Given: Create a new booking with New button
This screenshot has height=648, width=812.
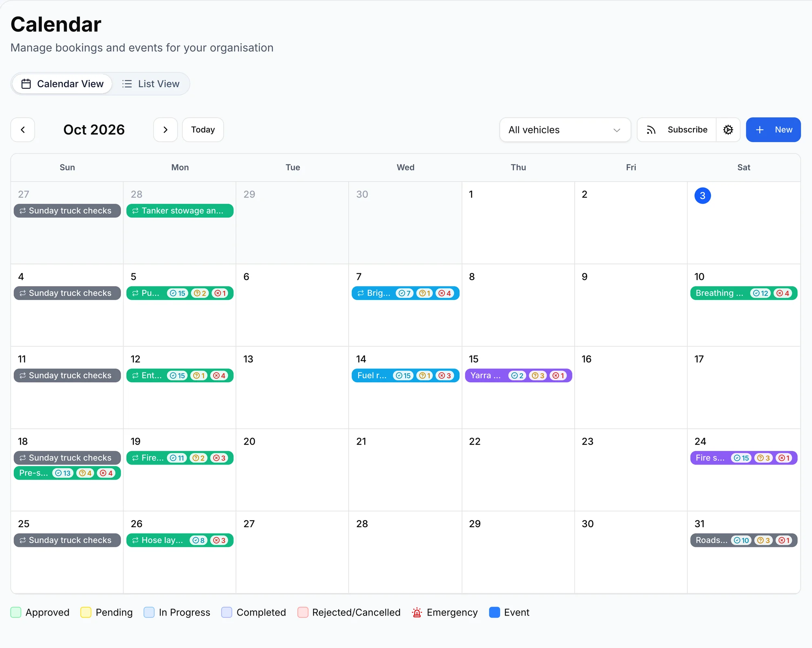Looking at the screenshot, I should pos(773,130).
